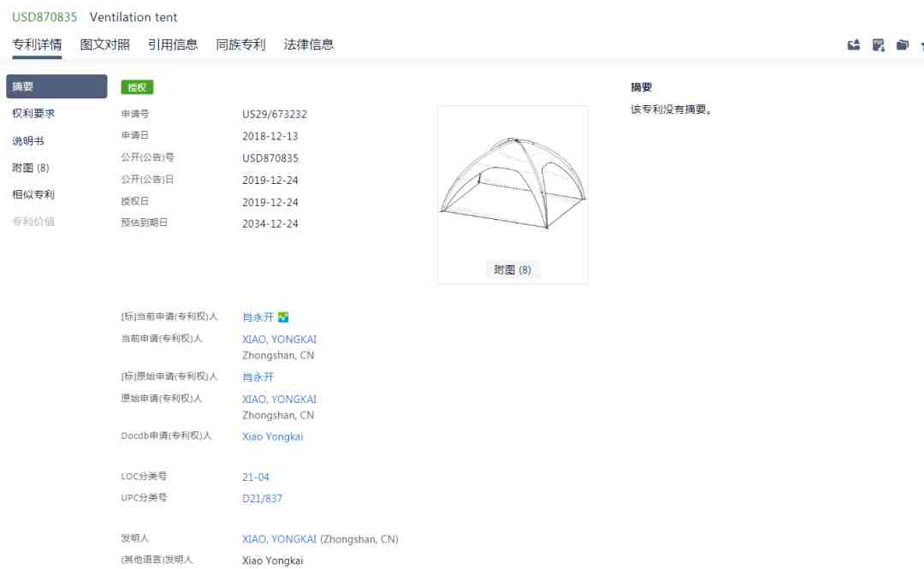Click the 摘要 heading above the abstract text
Viewport: 924px width, 569px height.
tap(641, 87)
